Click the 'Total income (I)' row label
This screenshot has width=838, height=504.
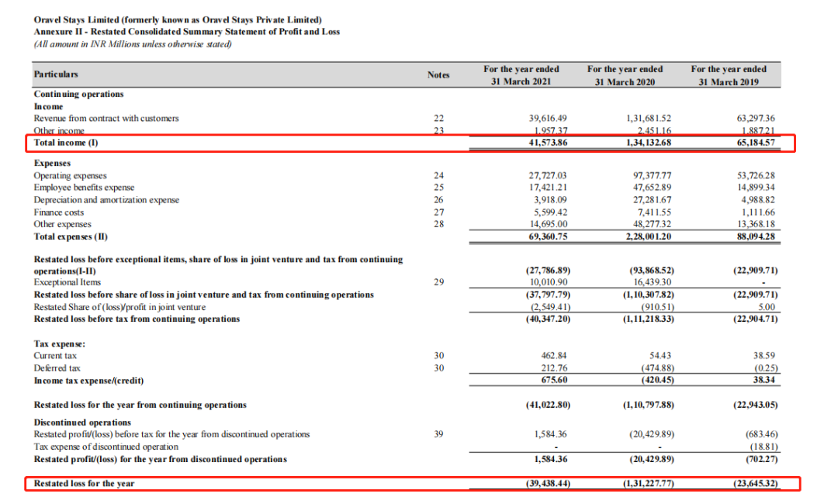point(66,143)
